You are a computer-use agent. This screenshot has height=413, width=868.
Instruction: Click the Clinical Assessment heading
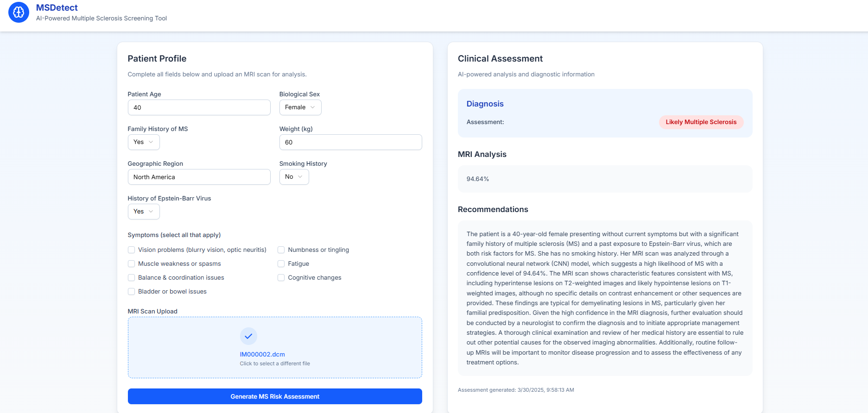pos(500,59)
